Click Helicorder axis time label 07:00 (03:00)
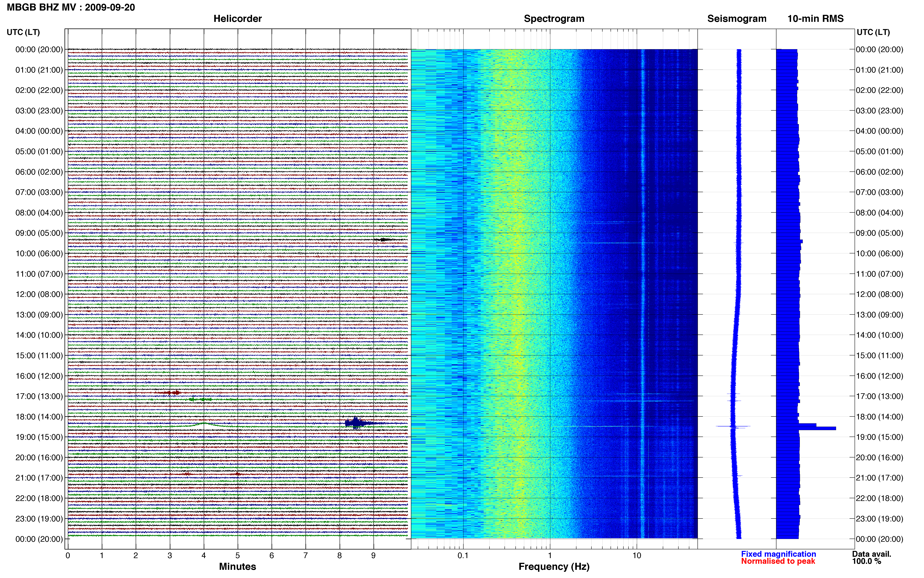The image size is (924, 578). click(39, 192)
